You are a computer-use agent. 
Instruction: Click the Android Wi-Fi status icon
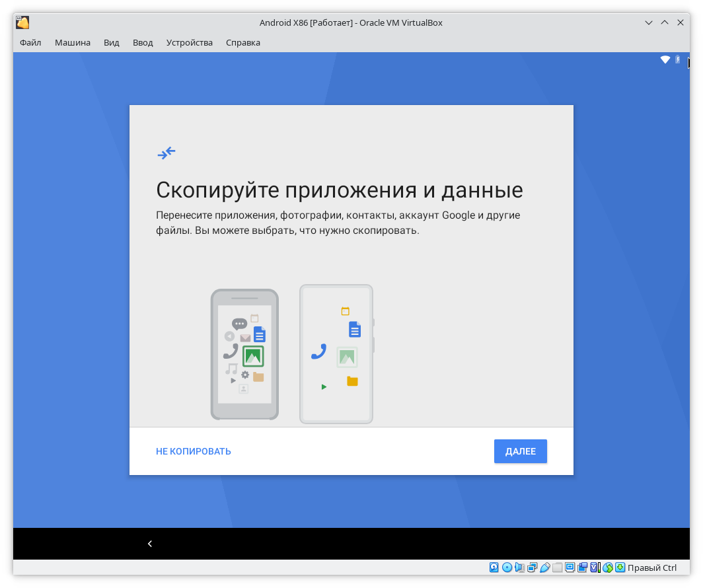pyautogui.click(x=665, y=60)
